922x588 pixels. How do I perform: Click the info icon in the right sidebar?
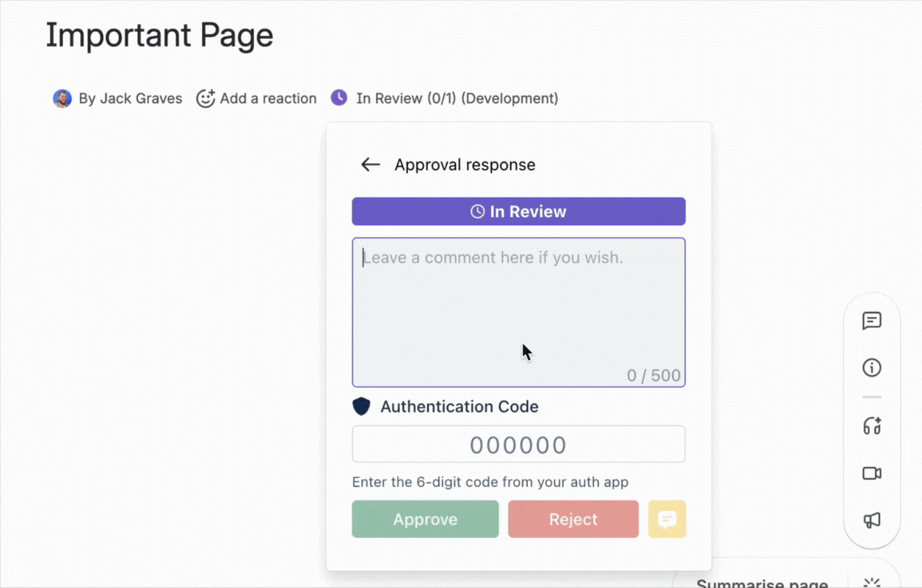(x=871, y=368)
